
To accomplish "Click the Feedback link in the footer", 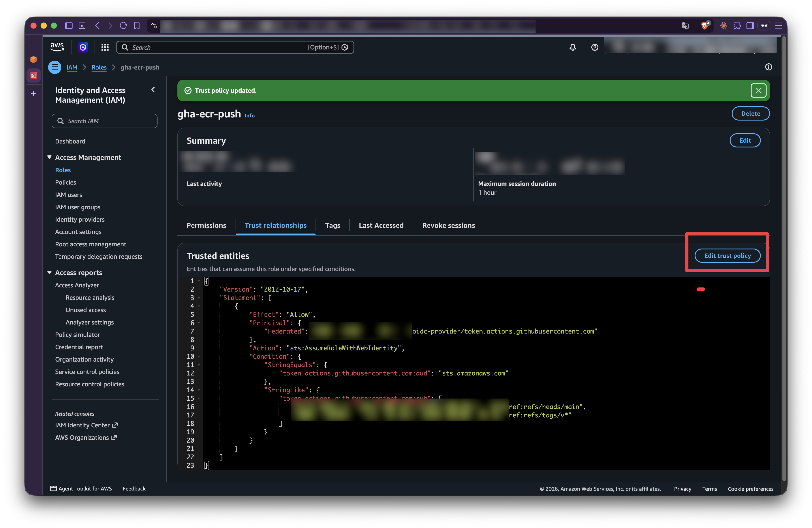I will click(x=134, y=488).
